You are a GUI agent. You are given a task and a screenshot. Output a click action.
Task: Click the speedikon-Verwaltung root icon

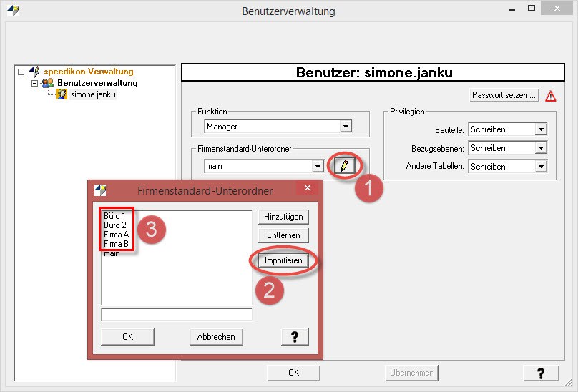click(x=34, y=70)
